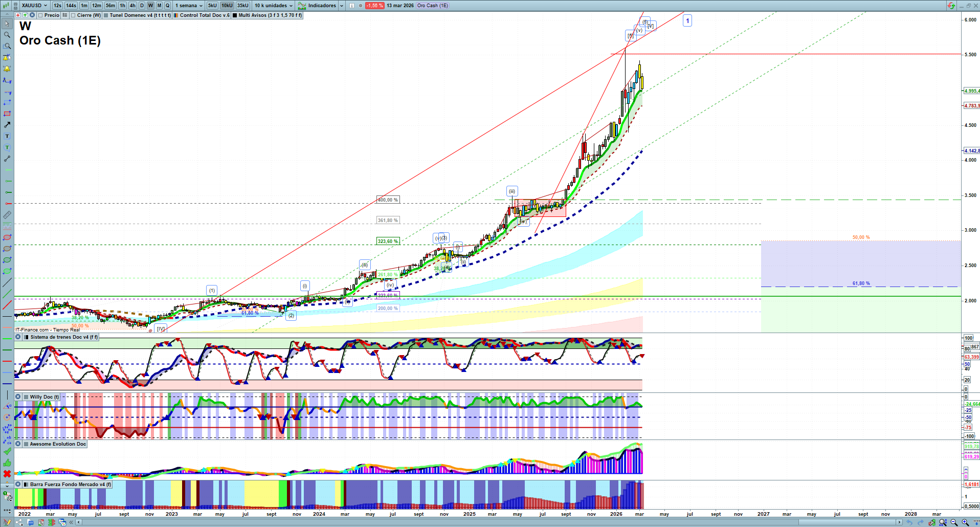Select the text bubble annotation tool

(7, 147)
